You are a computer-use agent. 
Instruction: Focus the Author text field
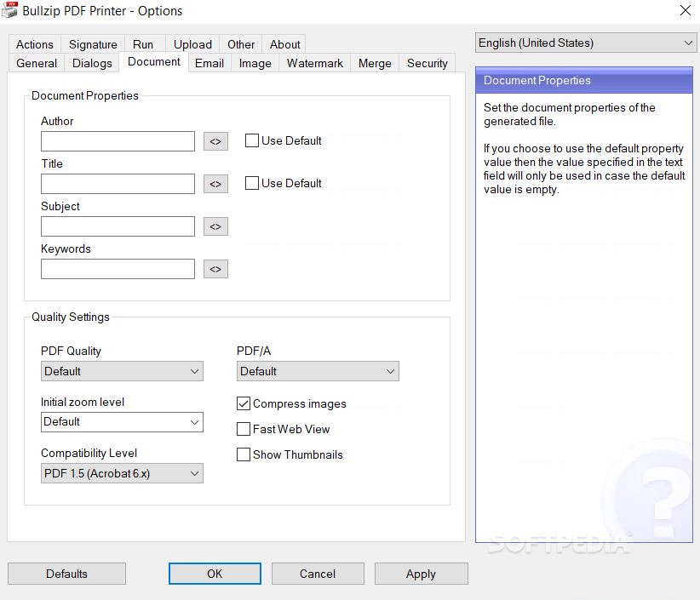pos(118,141)
